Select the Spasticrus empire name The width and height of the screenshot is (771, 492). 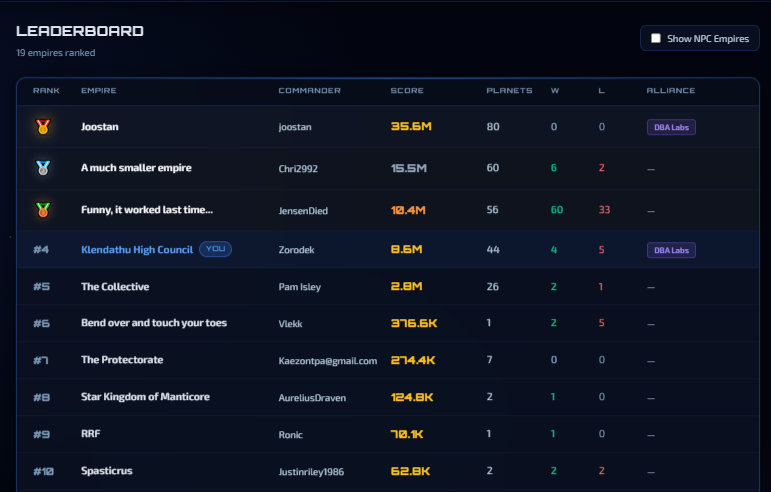click(x=107, y=471)
